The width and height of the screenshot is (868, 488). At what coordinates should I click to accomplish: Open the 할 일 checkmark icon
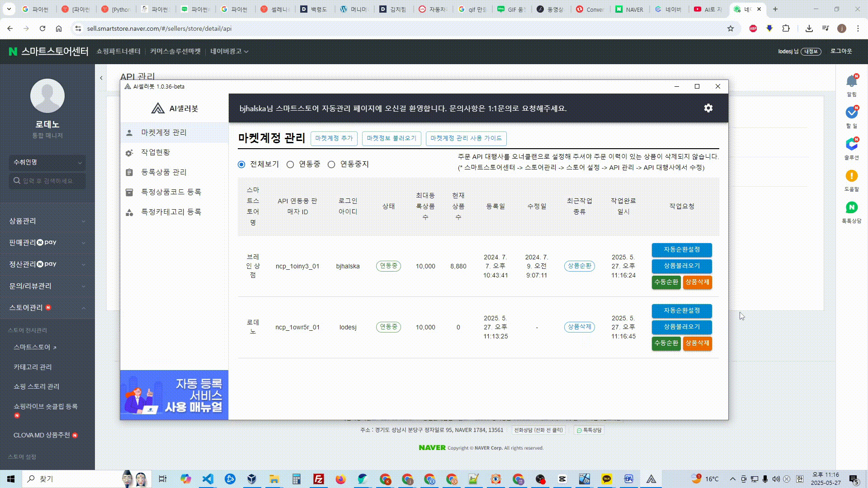[x=851, y=113]
